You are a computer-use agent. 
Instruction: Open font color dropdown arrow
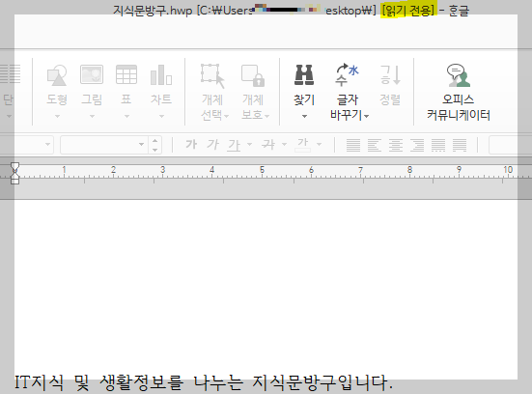(x=319, y=144)
